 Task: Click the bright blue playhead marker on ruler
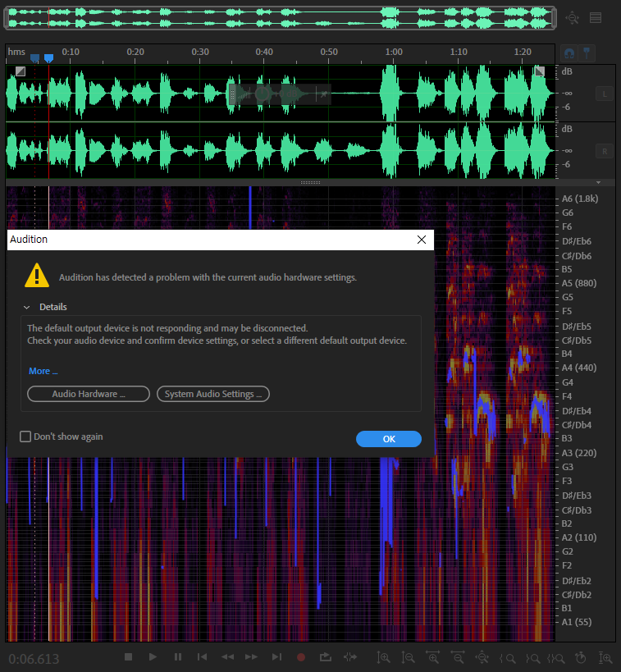49,57
